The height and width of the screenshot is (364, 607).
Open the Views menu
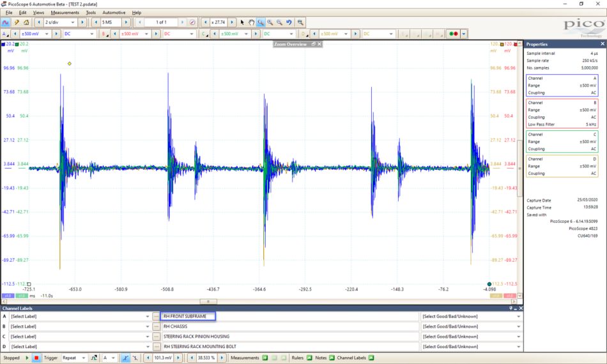click(38, 12)
